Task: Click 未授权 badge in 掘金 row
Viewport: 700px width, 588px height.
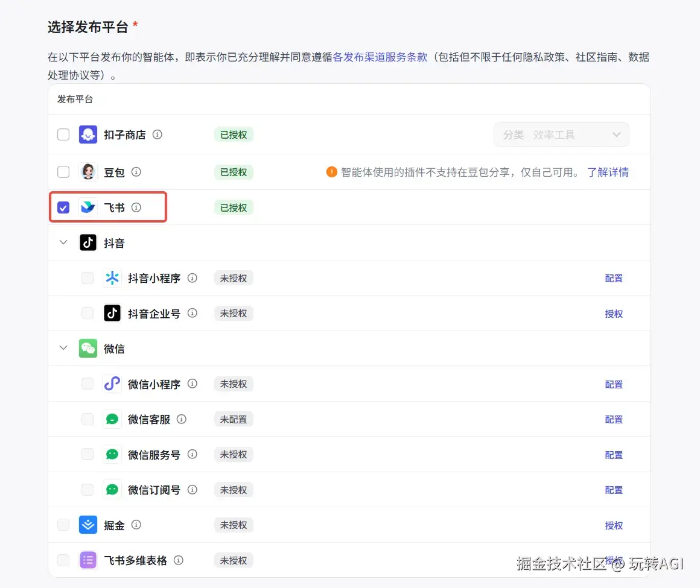Action: [234, 525]
